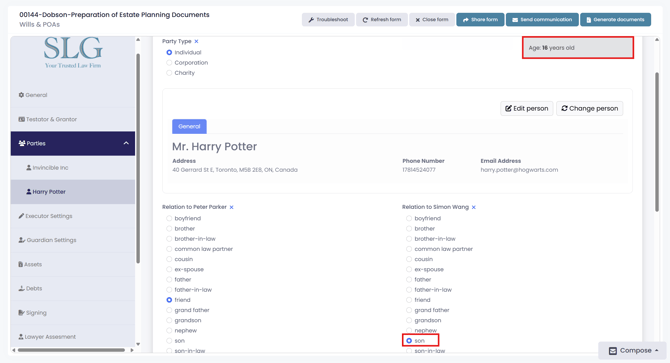
Task: Click the Troubleshoot wrench button
Action: [328, 20]
